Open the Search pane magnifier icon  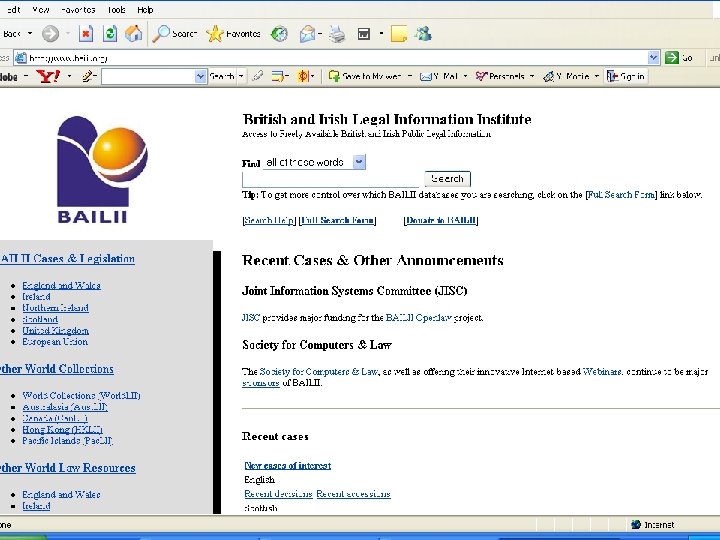(161, 34)
